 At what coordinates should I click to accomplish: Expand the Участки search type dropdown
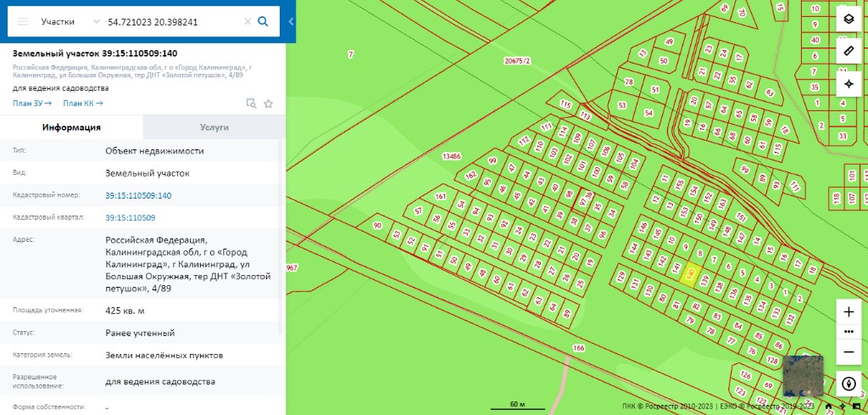pos(70,21)
